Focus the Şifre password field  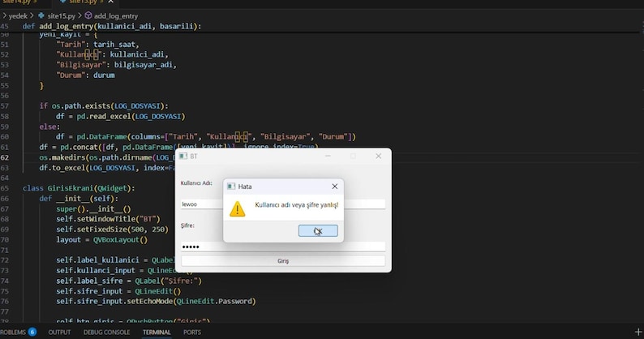coord(283,247)
